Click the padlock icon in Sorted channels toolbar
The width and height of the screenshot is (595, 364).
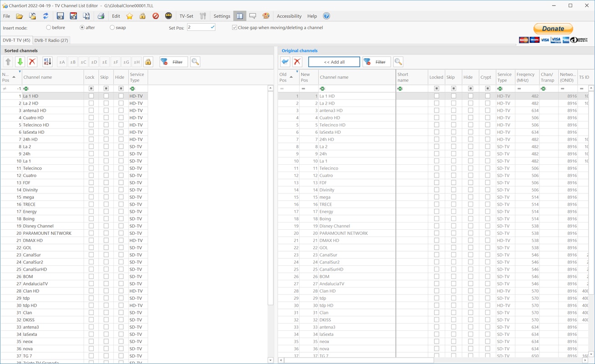[148, 62]
